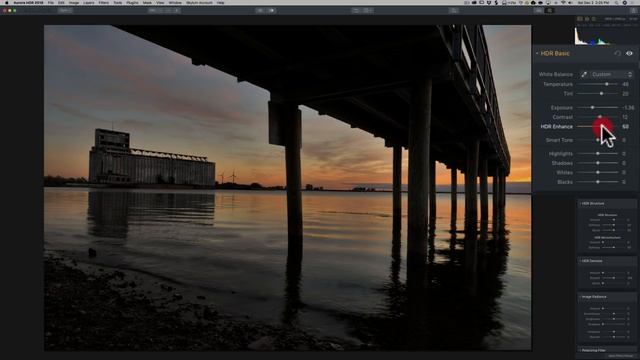
Task: Open the Window menu
Action: 175,2
